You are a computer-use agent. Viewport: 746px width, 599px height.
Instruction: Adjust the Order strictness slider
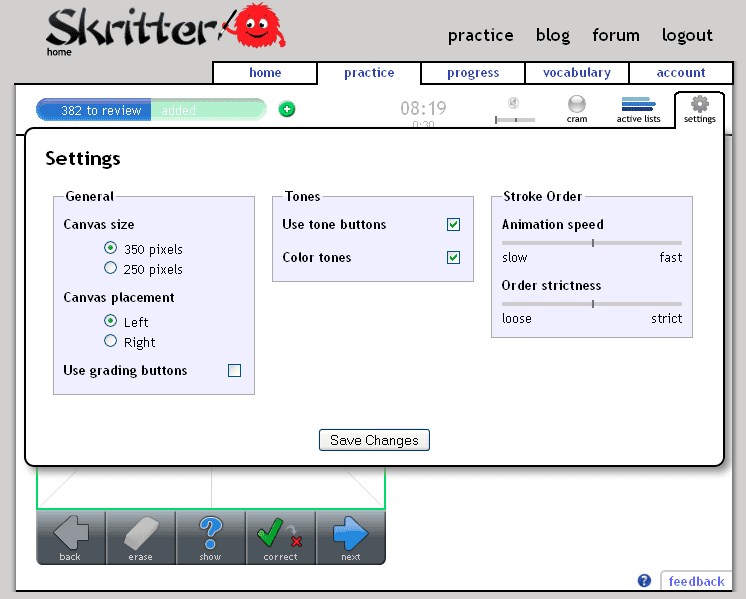(593, 304)
